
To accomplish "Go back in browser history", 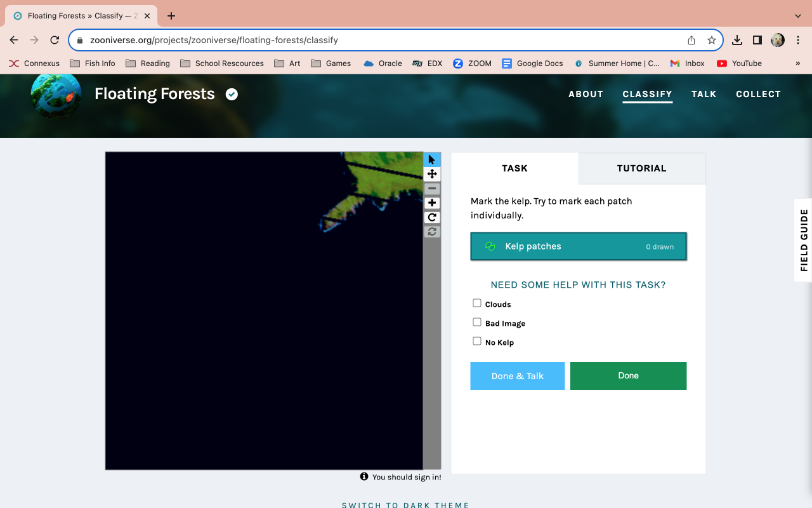I will [14, 40].
